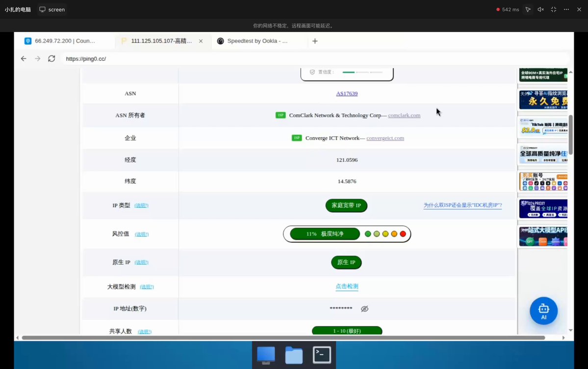Image resolution: width=588 pixels, height=369 pixels.
Task: Click the 1 - 10 (极好) badge
Action: click(x=347, y=331)
